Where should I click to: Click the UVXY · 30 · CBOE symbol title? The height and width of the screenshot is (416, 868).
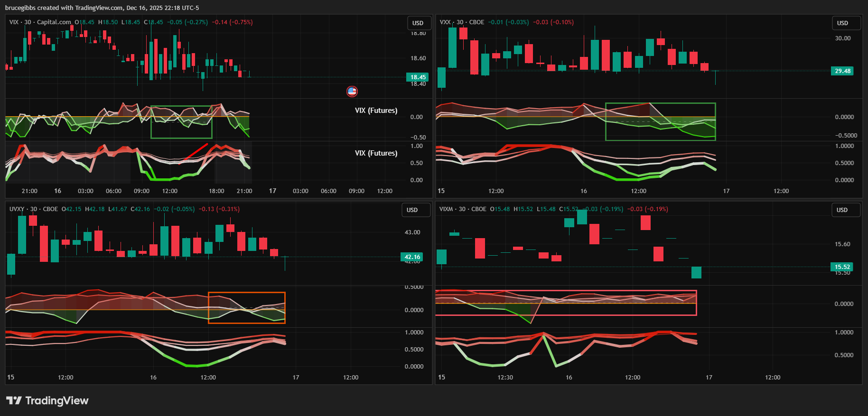coord(34,209)
